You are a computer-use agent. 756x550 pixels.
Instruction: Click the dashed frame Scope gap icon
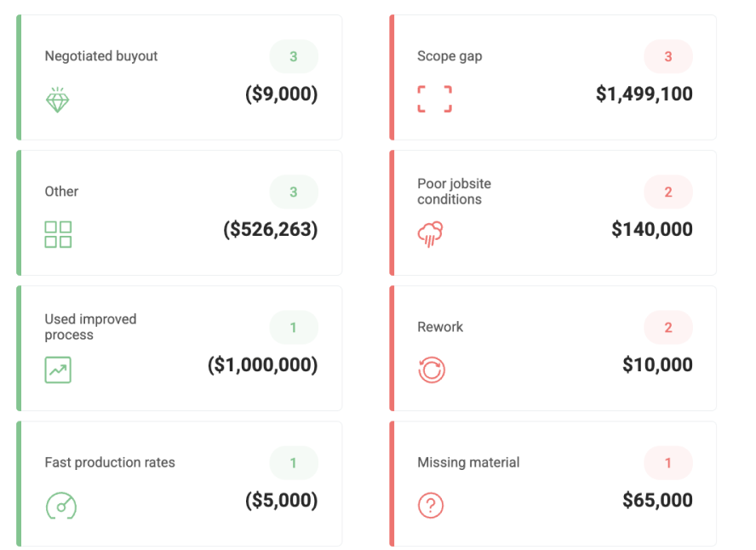click(434, 99)
